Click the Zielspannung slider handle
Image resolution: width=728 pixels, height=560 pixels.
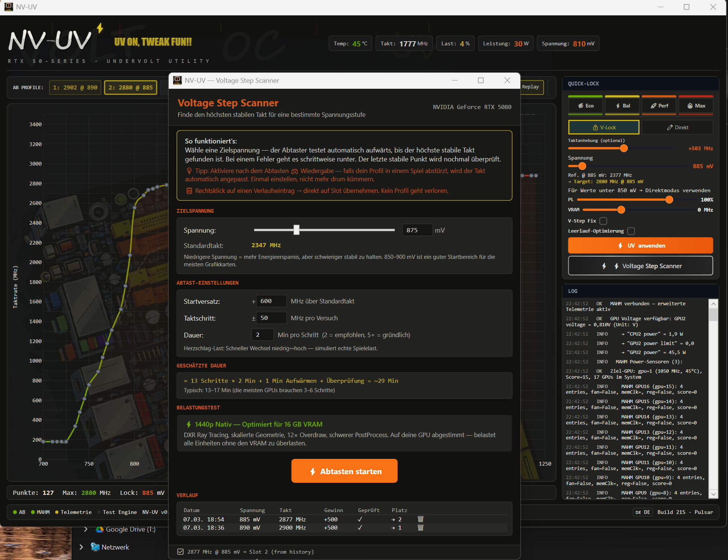click(x=297, y=230)
